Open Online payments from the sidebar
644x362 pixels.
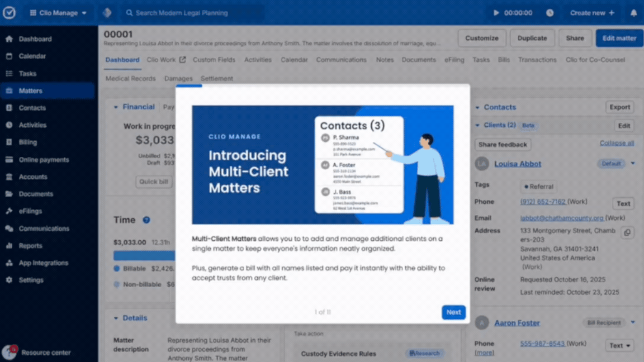point(48,160)
